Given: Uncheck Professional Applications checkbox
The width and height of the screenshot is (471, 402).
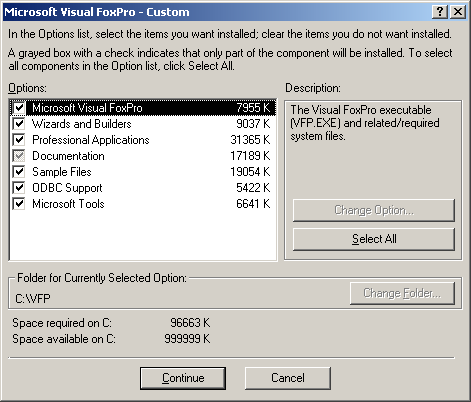Looking at the screenshot, I should click(x=19, y=140).
